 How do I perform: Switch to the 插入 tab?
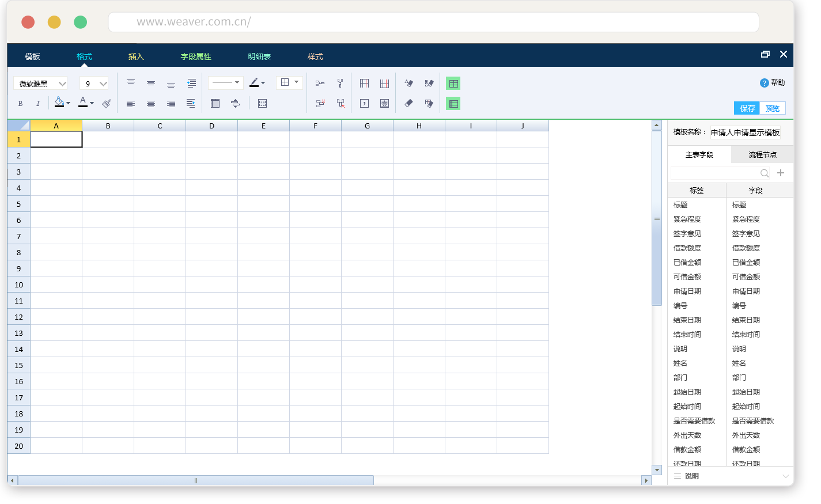(136, 56)
